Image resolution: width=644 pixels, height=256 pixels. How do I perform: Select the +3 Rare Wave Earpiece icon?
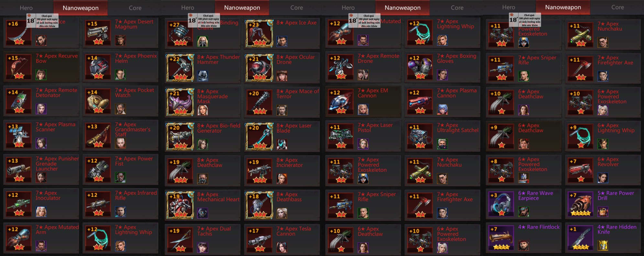pos(501,204)
